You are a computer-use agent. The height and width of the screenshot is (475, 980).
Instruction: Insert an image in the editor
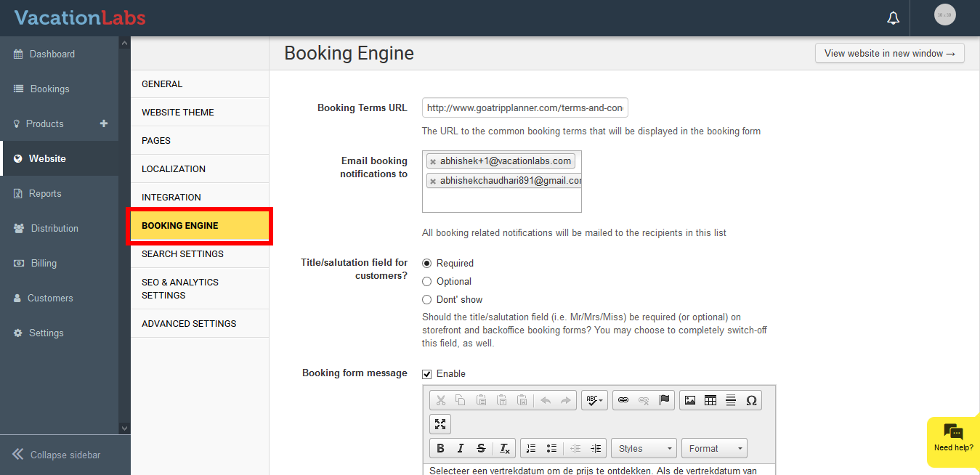coord(690,400)
